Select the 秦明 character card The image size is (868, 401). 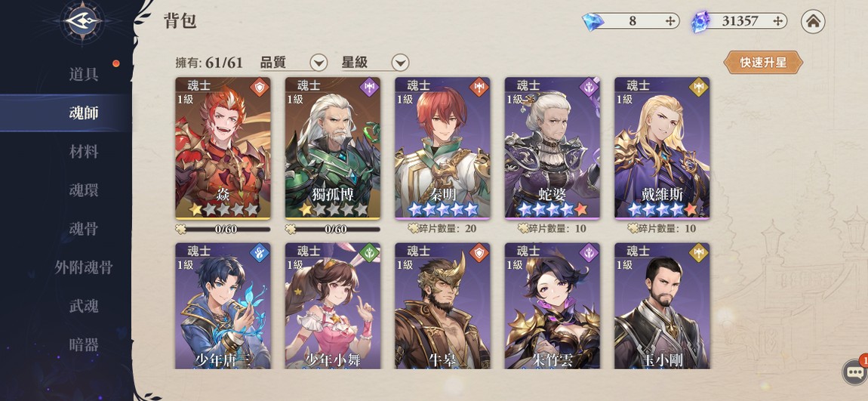443,148
